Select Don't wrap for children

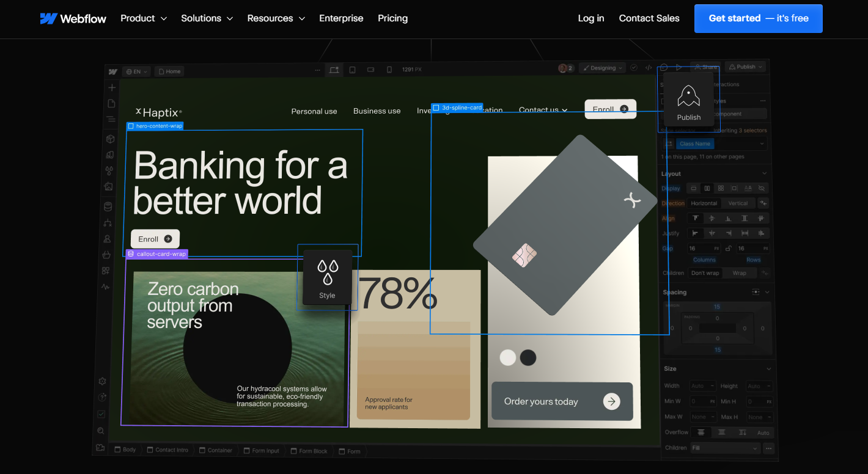(x=705, y=273)
